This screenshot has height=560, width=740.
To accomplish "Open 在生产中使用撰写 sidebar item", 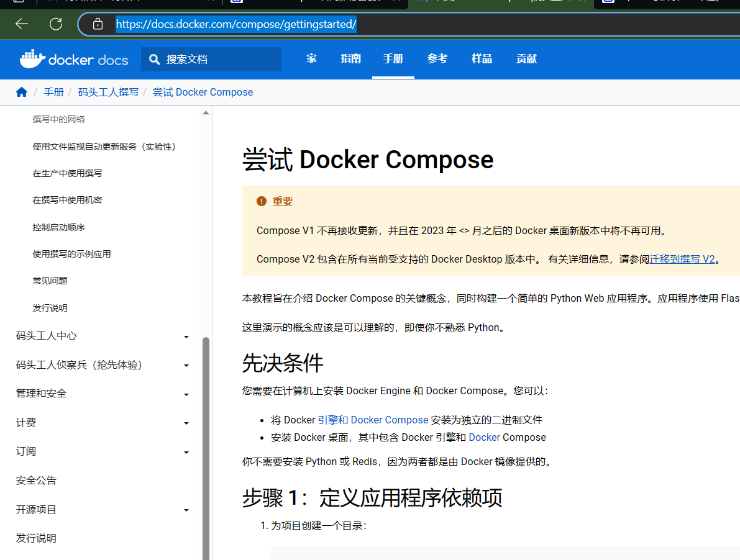I will pos(67,173).
